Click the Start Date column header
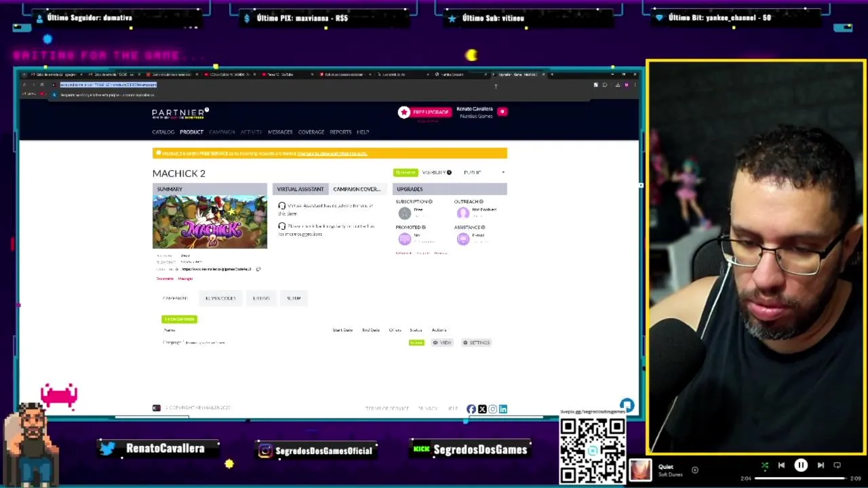868x488 pixels. point(342,330)
